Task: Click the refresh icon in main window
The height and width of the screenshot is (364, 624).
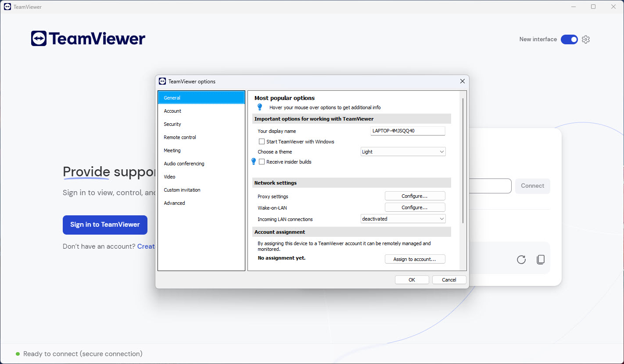Action: [x=521, y=260]
